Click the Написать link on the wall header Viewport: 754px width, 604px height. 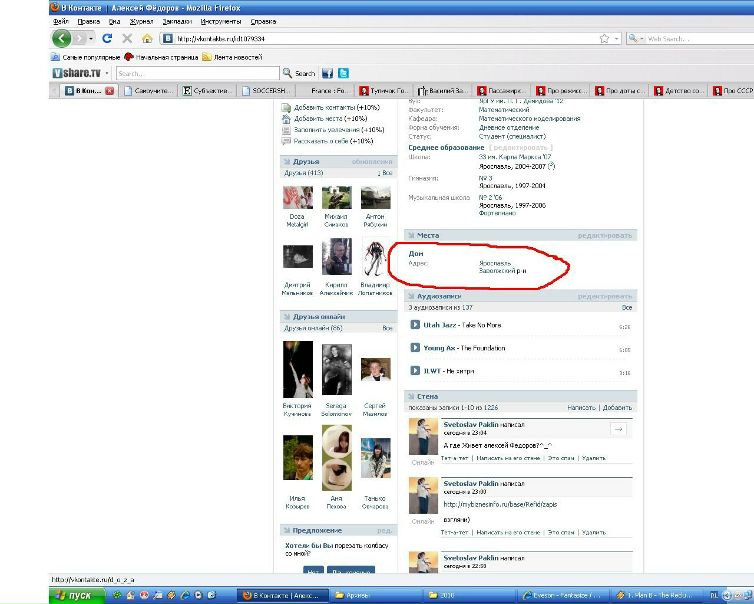(x=581, y=408)
